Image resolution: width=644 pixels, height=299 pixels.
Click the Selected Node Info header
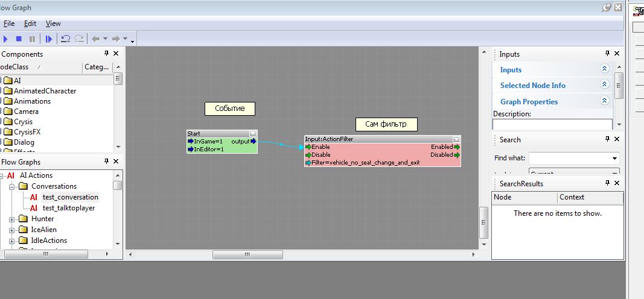pos(532,86)
